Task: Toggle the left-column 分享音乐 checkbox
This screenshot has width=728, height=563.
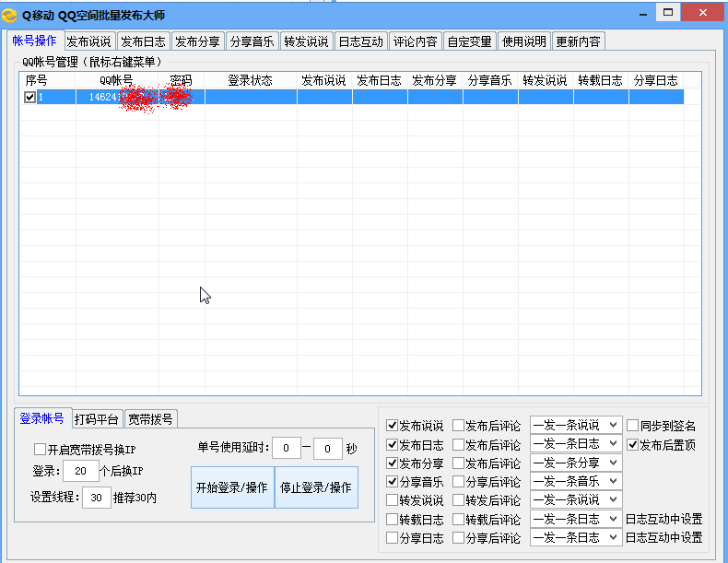Action: pos(392,482)
